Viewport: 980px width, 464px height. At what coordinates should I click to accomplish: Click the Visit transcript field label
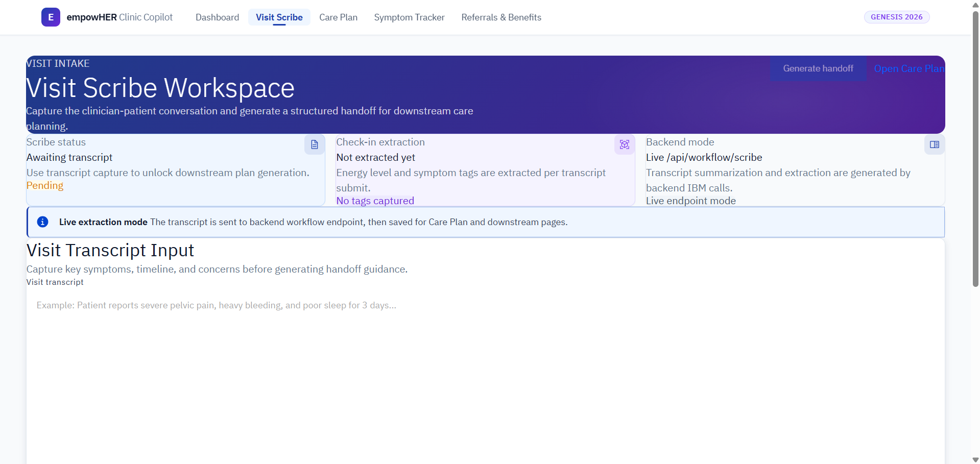[x=55, y=282]
